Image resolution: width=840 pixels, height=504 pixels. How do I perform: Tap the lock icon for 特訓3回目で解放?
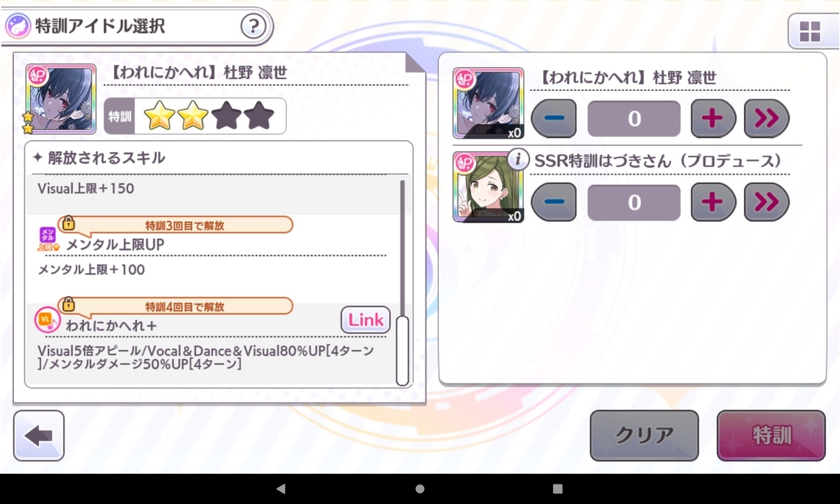(x=68, y=223)
